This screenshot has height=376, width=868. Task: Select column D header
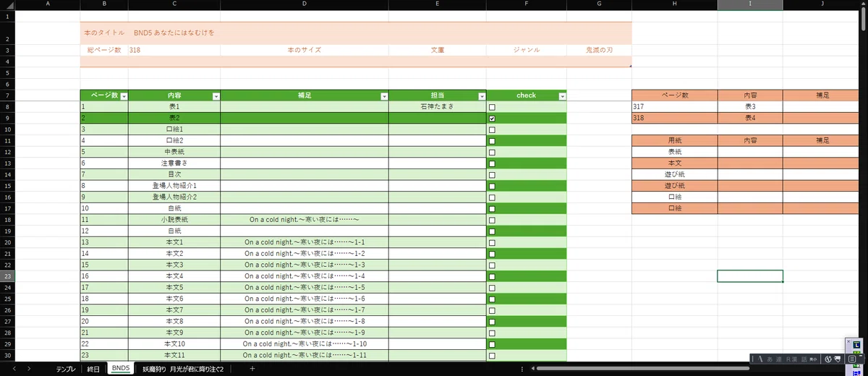pos(305,5)
